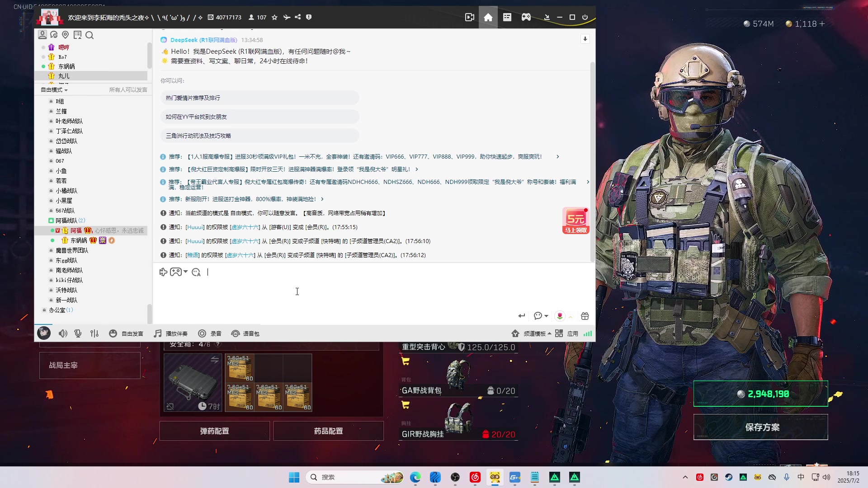
Task: Toggle 播放伴奏 accompaniment playback
Action: [x=170, y=333]
